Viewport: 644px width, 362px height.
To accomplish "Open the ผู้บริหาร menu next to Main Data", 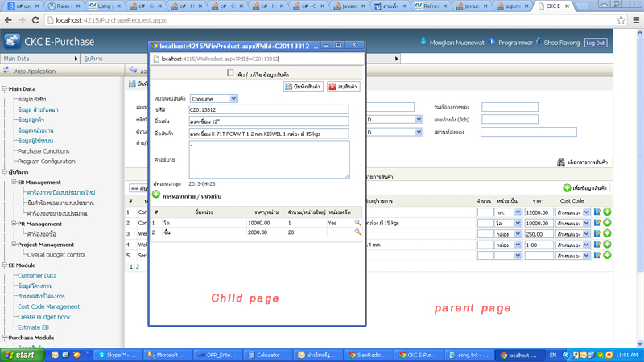I will pos(93,59).
